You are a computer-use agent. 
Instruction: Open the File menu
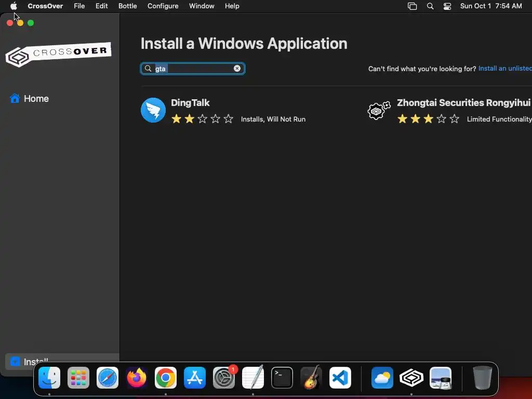(x=79, y=6)
